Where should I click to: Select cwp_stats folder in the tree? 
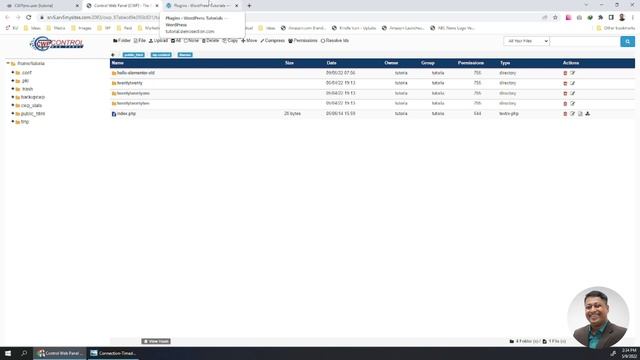(31, 105)
